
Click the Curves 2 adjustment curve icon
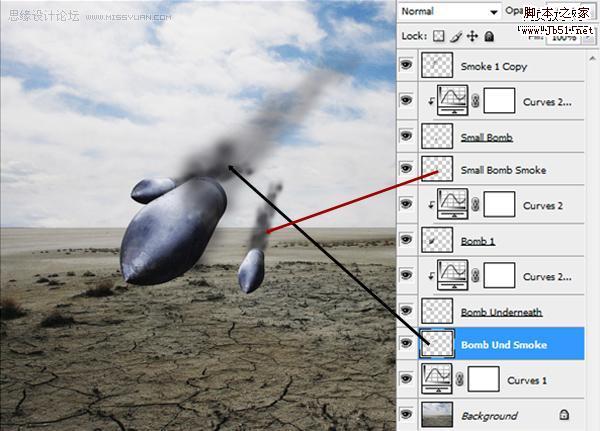(x=453, y=204)
